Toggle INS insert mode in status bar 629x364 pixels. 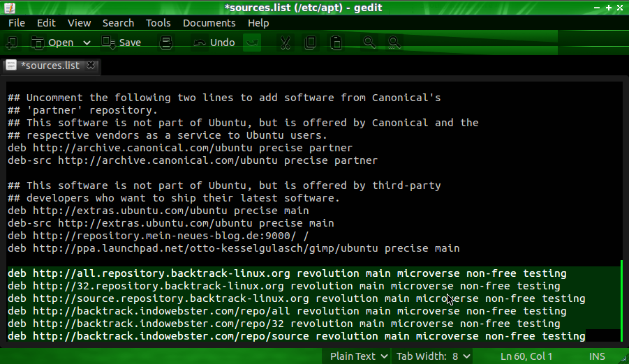(596, 356)
